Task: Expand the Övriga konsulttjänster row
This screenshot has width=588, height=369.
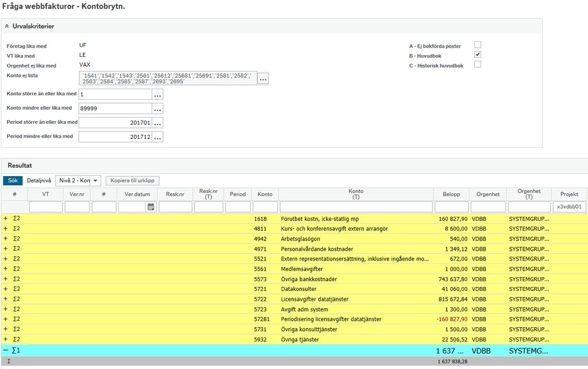Action: [6, 329]
